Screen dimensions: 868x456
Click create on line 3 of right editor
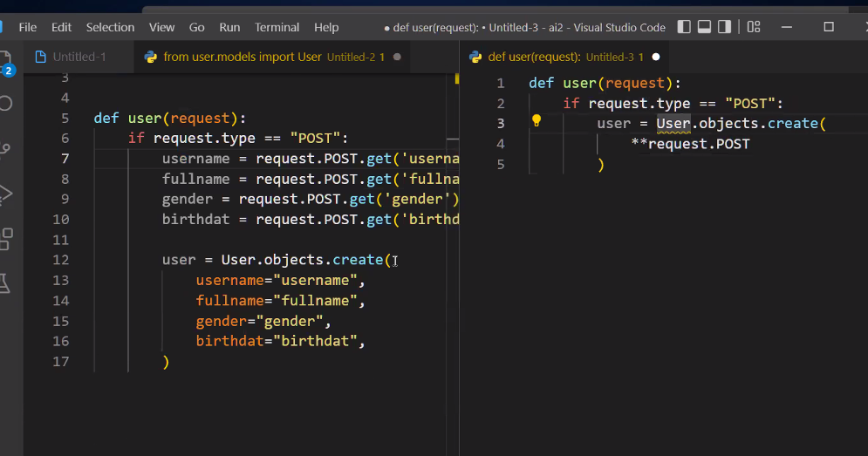tap(792, 124)
